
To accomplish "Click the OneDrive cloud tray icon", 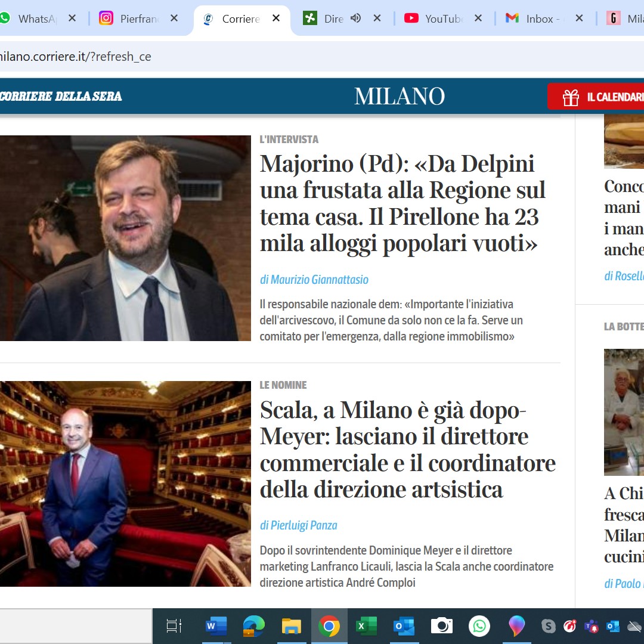I will [636, 626].
